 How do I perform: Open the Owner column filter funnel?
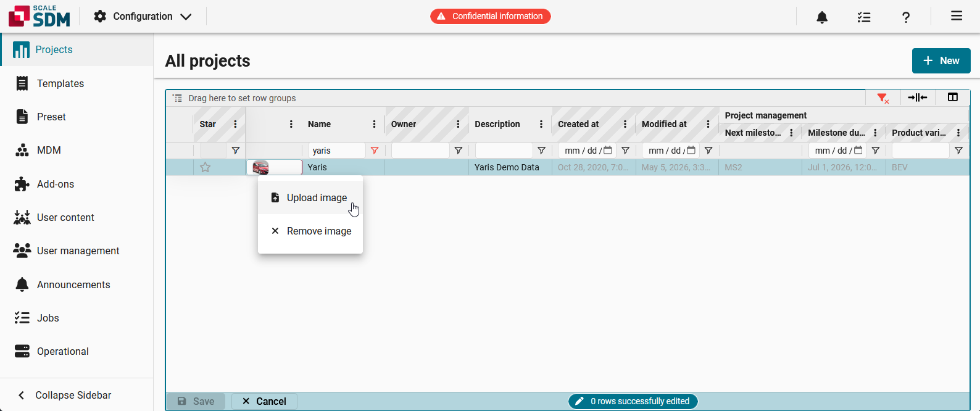(x=459, y=151)
